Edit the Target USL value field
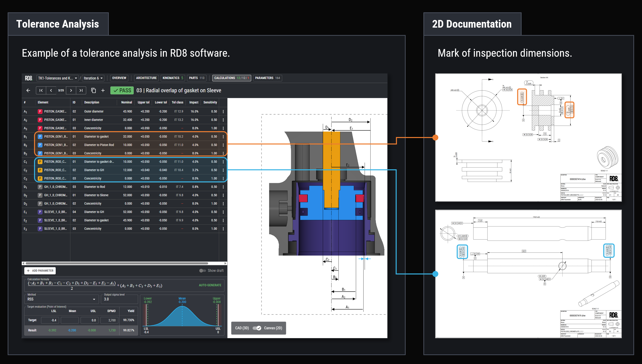Screen dimensions: 642x364 pyautogui.click(x=89, y=320)
